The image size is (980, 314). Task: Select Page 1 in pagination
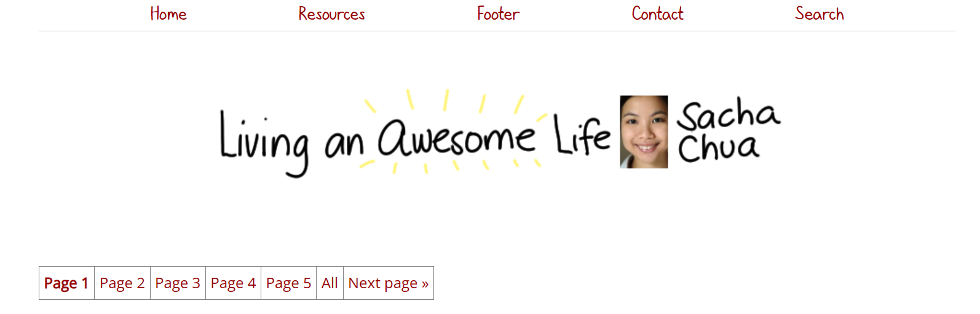point(66,283)
